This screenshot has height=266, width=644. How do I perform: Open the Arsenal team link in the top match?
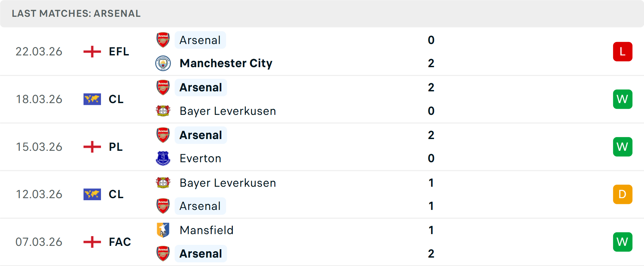[200, 40]
